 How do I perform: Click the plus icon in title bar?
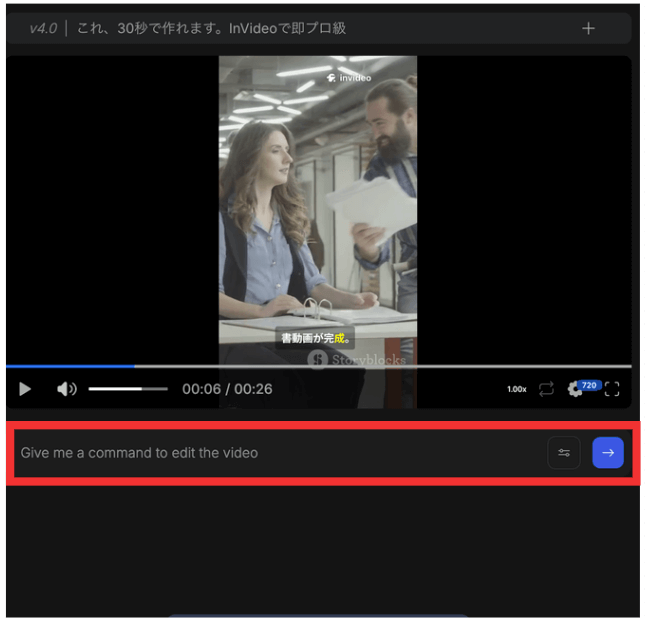coord(588,28)
